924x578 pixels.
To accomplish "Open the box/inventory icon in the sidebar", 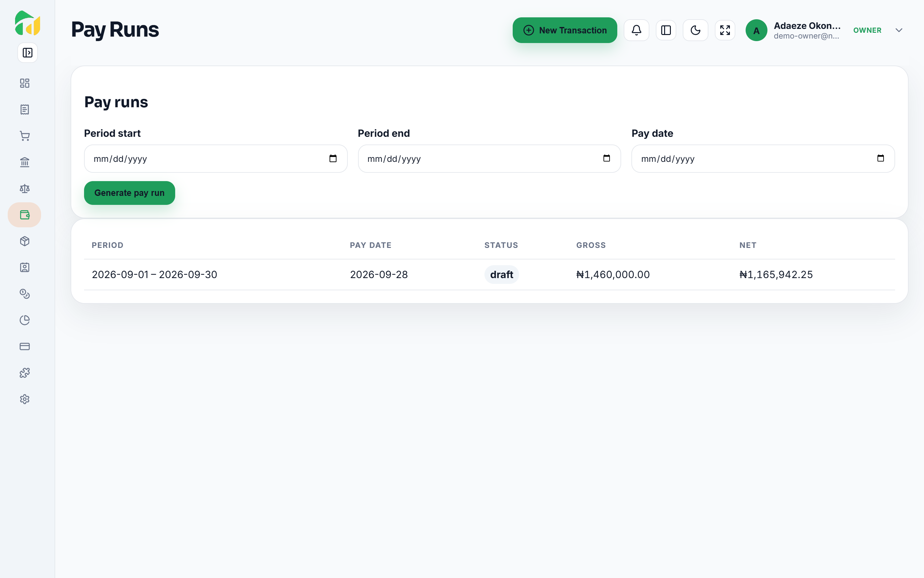I will pos(25,241).
